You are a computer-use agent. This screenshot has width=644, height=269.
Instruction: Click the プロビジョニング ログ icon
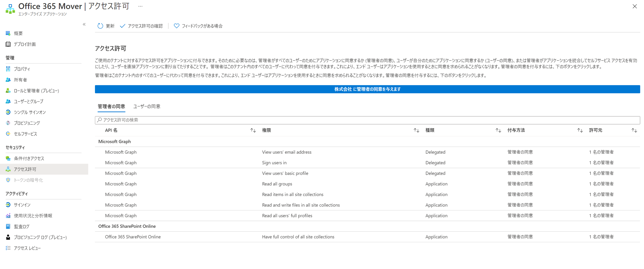tap(8, 237)
